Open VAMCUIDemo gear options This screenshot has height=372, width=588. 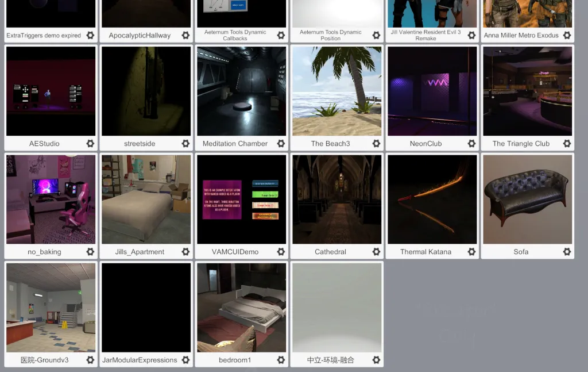281,251
